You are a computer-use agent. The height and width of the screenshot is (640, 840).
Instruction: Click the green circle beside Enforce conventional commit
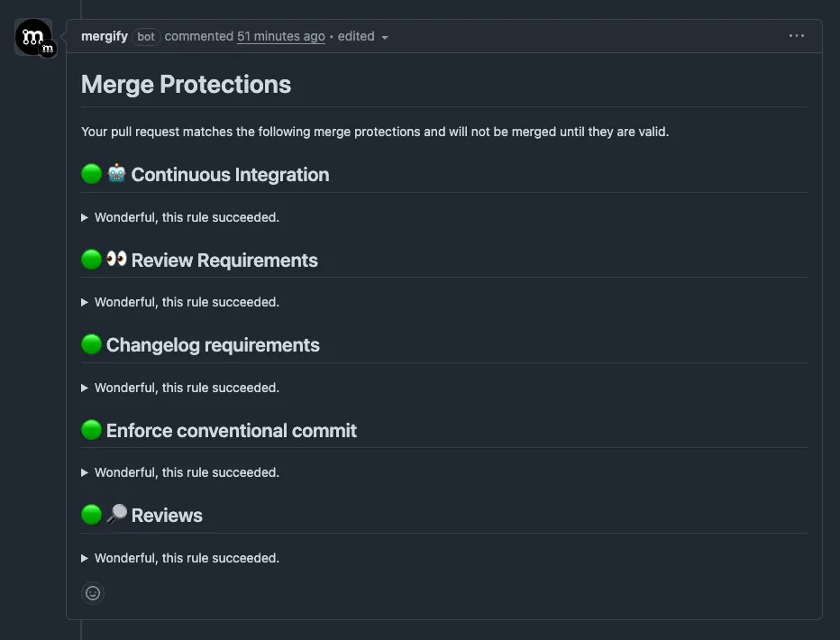pos(90,429)
